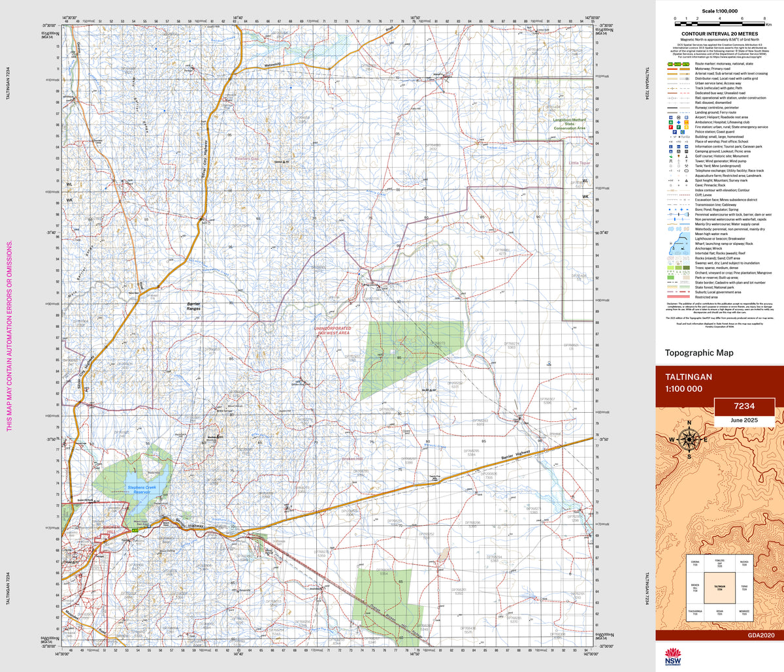Click the GDA2020 datum label
The image size is (784, 672).
point(760,636)
